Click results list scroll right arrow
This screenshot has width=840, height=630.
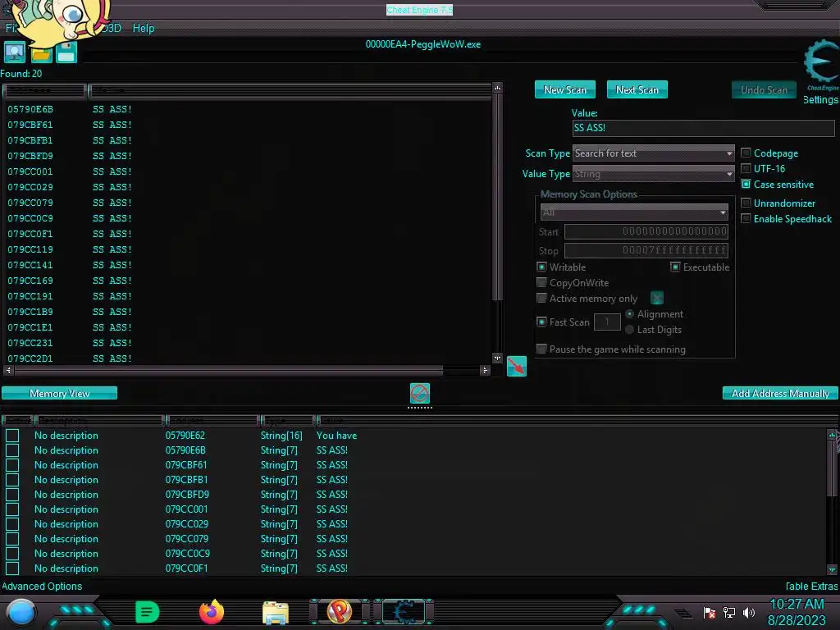pyautogui.click(x=486, y=370)
